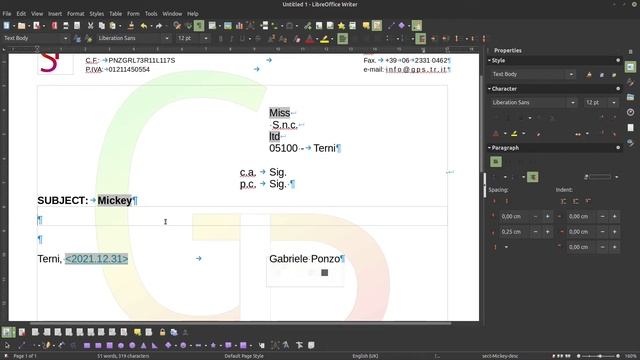Collapse the Paragraph section in Properties sidebar
This screenshot has width=640, height=360.
489,148
